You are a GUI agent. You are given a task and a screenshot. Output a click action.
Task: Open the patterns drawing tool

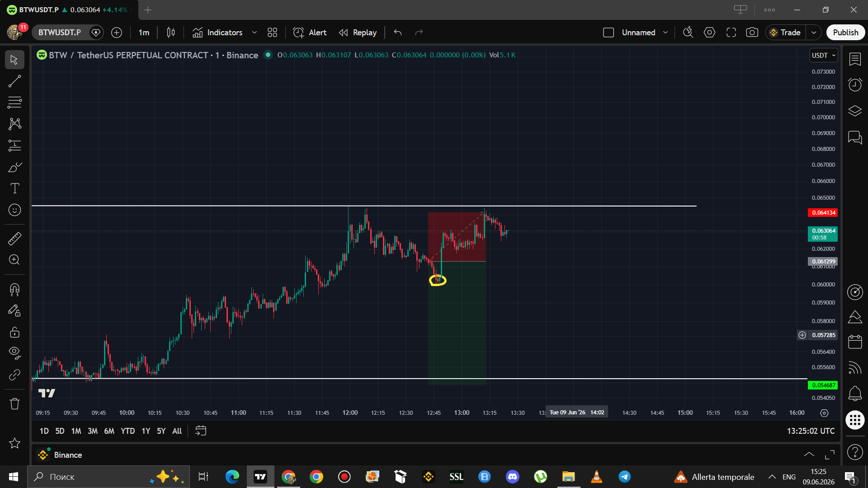click(x=14, y=124)
